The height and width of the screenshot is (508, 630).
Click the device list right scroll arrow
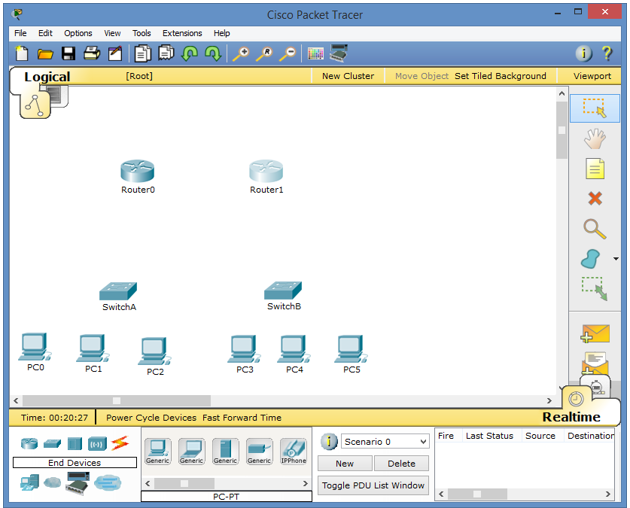coord(305,483)
